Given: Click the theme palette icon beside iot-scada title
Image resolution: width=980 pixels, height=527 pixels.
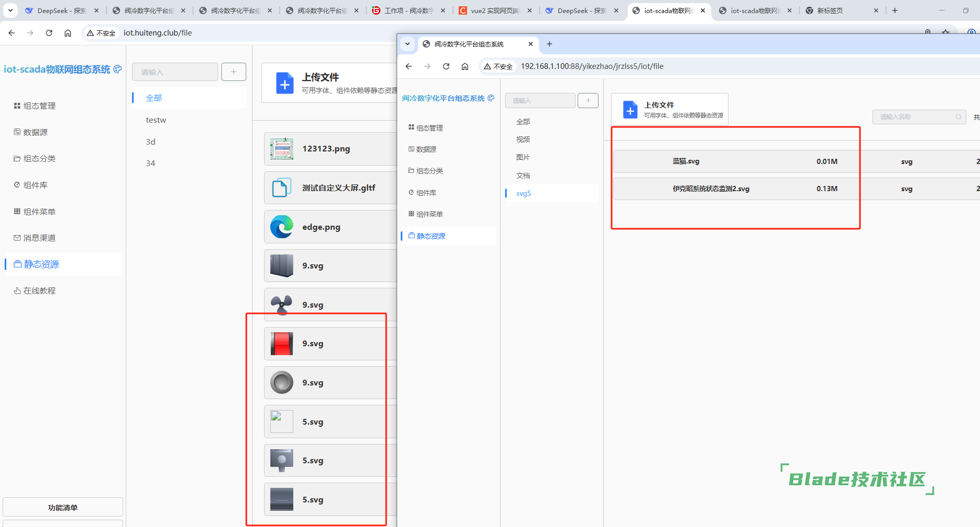Looking at the screenshot, I should [x=117, y=69].
